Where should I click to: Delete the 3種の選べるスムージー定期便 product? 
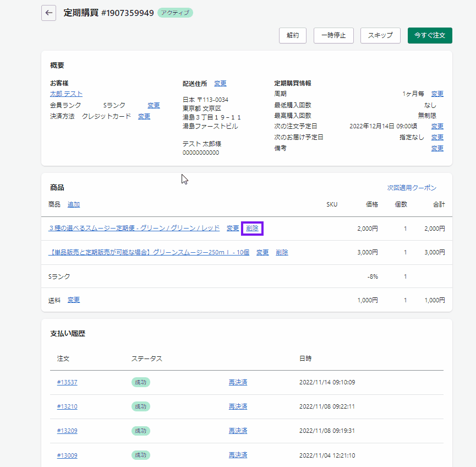pos(253,228)
